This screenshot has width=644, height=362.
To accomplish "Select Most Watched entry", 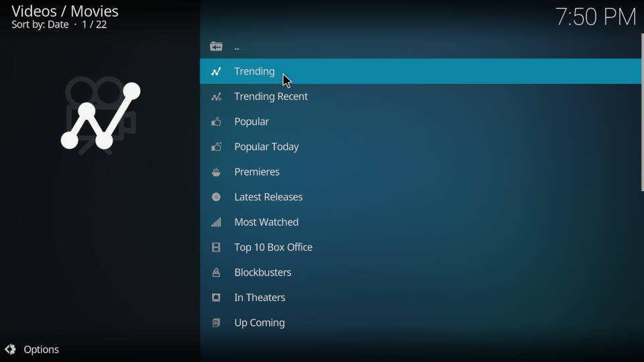I will pos(420,222).
